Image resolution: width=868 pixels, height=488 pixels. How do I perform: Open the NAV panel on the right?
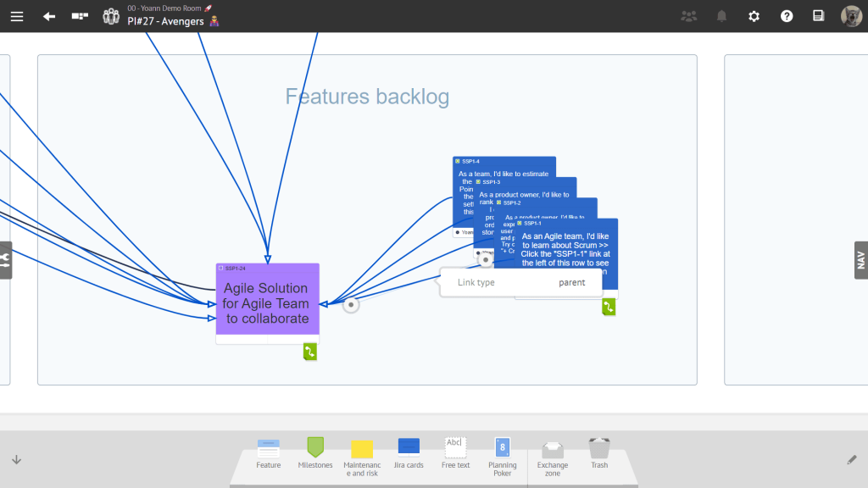point(860,260)
